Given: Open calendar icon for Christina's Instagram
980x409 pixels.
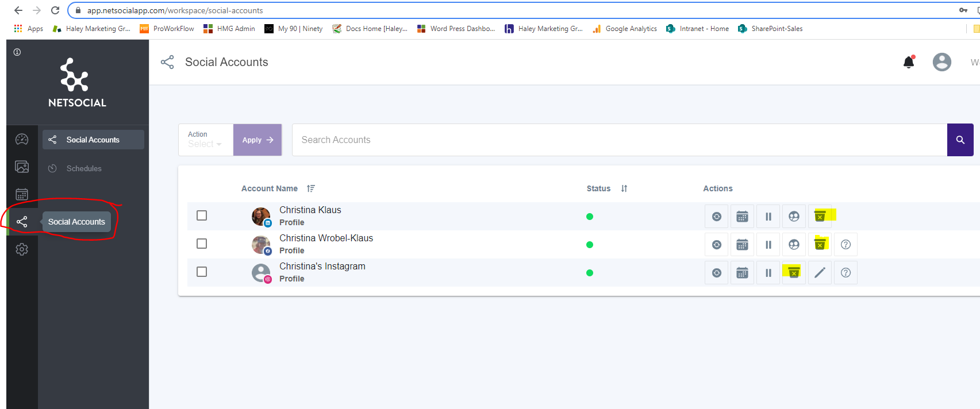Looking at the screenshot, I should pos(742,273).
